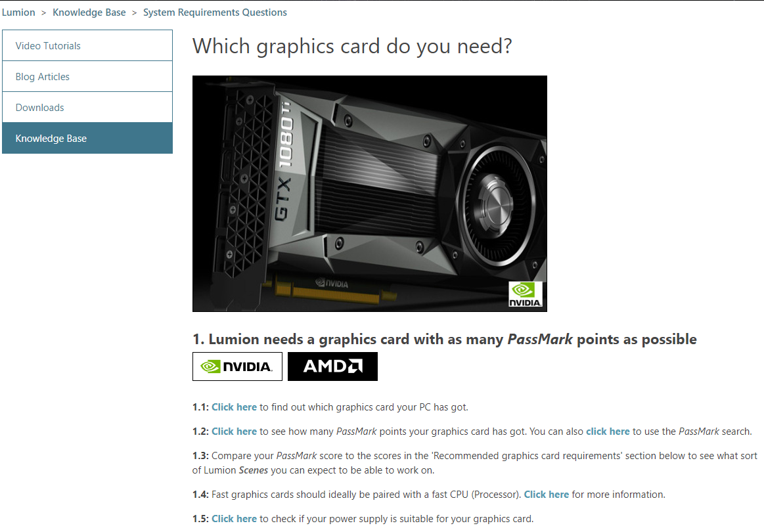The width and height of the screenshot is (764, 532).
Task: Click the page title Which graphics card heading
Action: (352, 46)
